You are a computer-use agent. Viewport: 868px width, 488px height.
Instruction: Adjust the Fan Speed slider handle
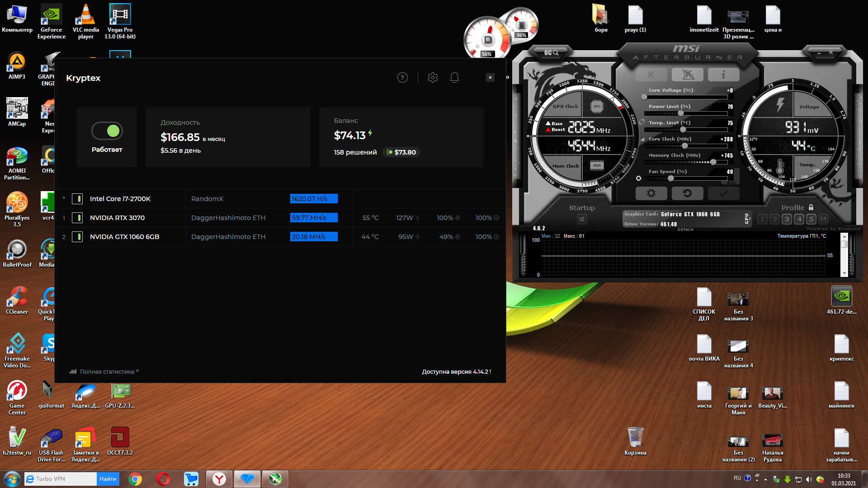(671, 178)
